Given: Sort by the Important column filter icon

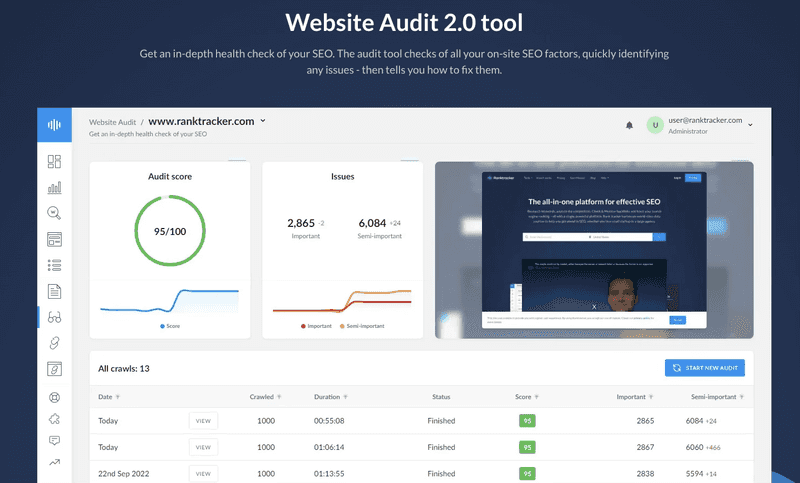Looking at the screenshot, I should (x=651, y=397).
